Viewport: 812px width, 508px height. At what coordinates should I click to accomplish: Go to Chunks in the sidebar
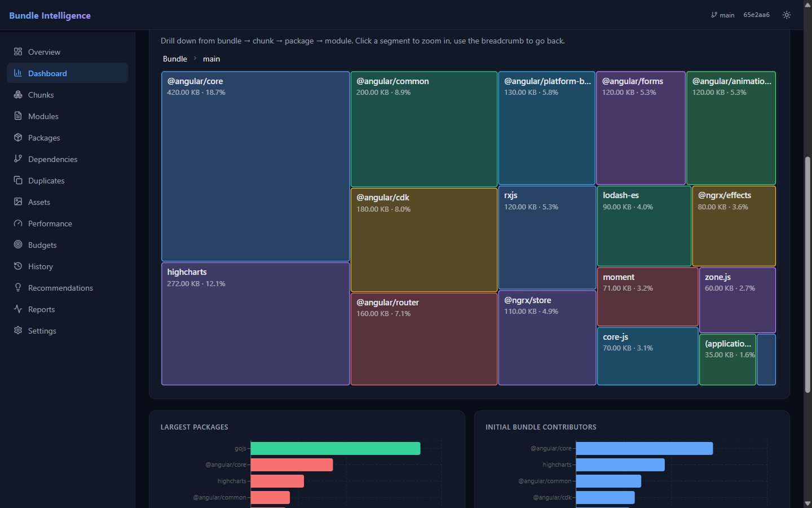pos(67,95)
